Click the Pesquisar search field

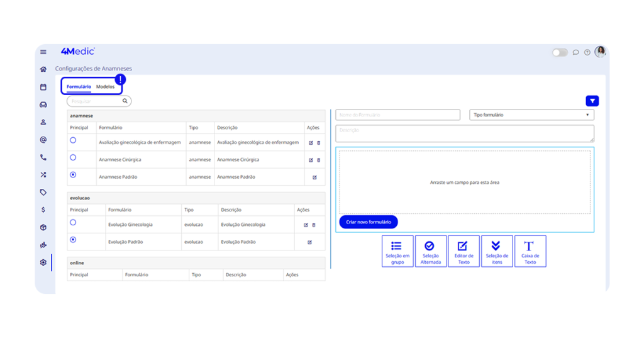(x=94, y=101)
